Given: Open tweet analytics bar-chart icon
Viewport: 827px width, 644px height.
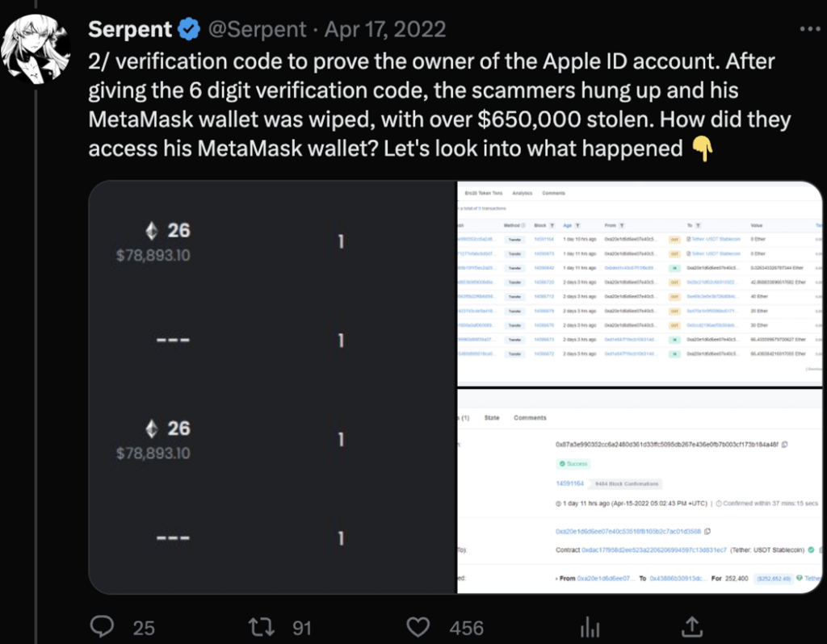Looking at the screenshot, I should pos(590,626).
